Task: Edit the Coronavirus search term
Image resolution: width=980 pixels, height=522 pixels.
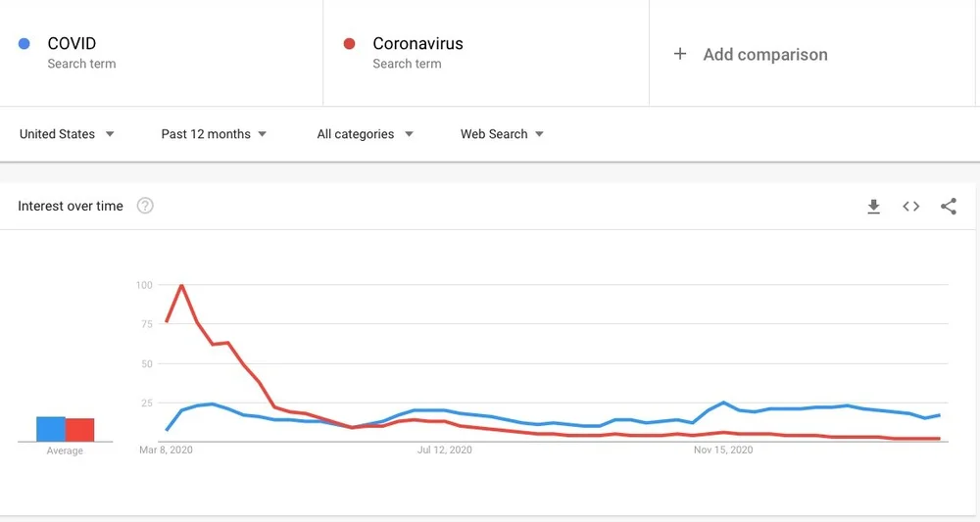Action: 418,44
